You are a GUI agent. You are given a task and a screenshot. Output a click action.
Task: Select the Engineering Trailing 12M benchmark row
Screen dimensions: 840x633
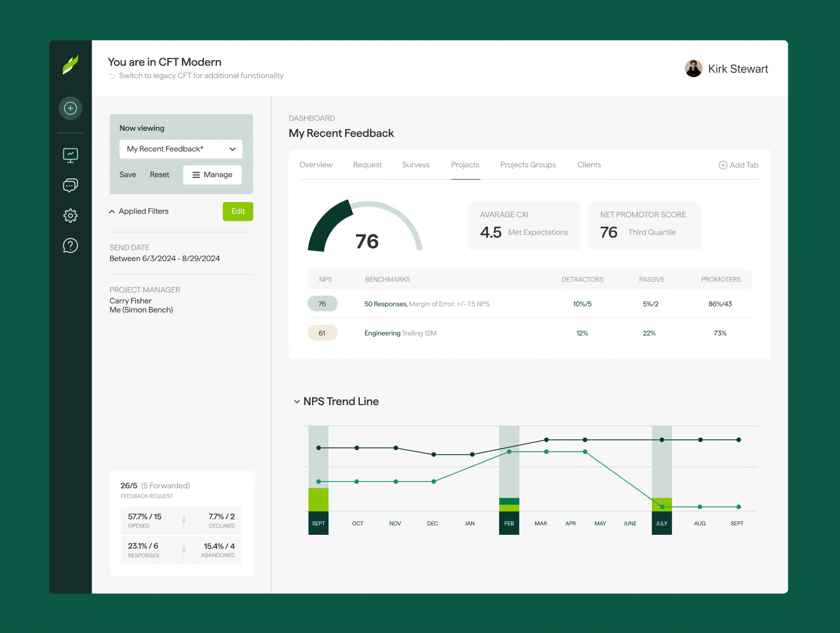[x=400, y=333]
